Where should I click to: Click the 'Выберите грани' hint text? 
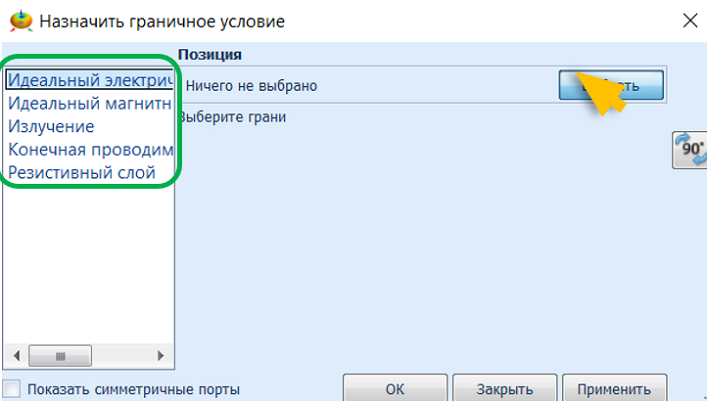coord(233,117)
